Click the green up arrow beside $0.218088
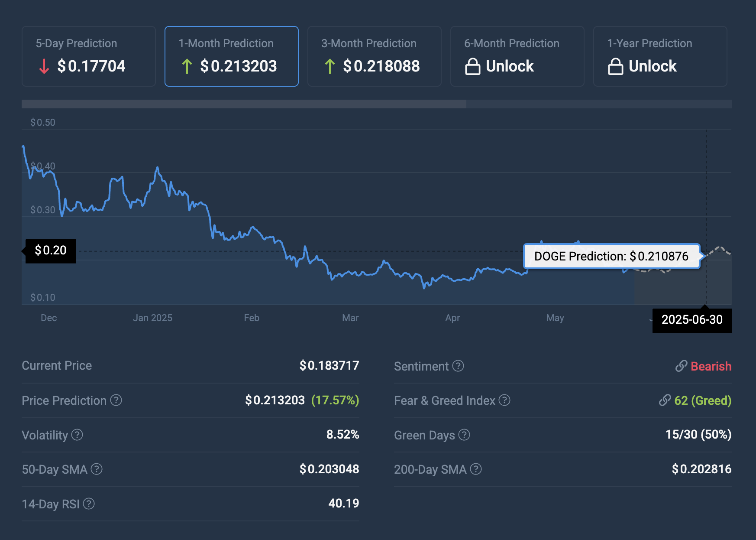 point(330,66)
